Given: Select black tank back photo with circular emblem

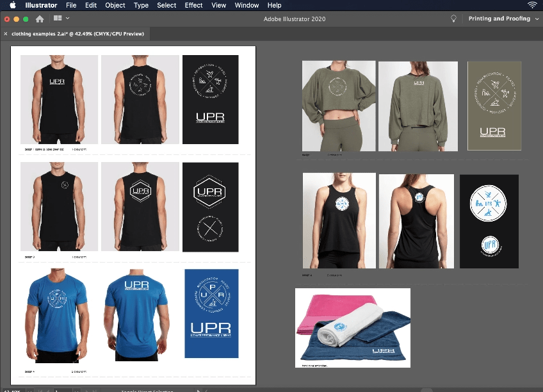Looking at the screenshot, I should point(140,99).
